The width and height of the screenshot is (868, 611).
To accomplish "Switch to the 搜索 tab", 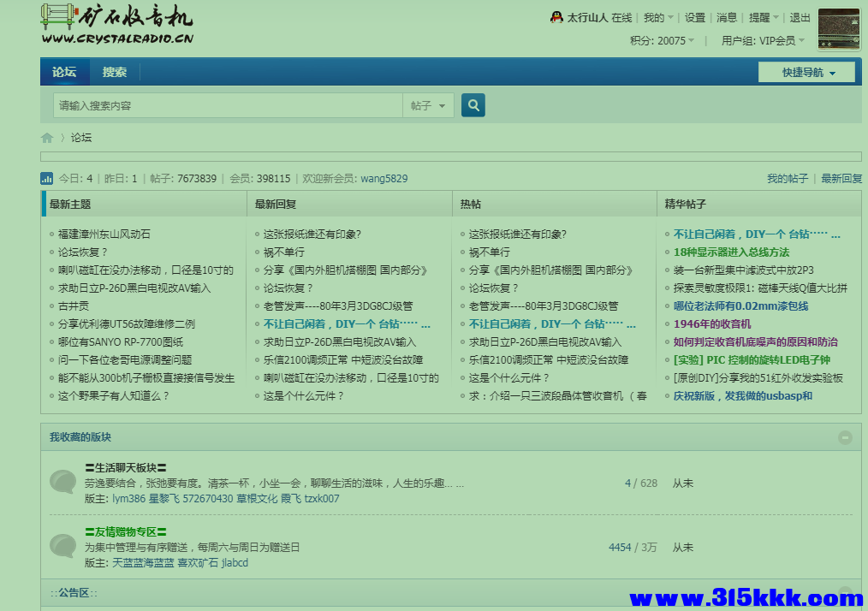I will 114,72.
